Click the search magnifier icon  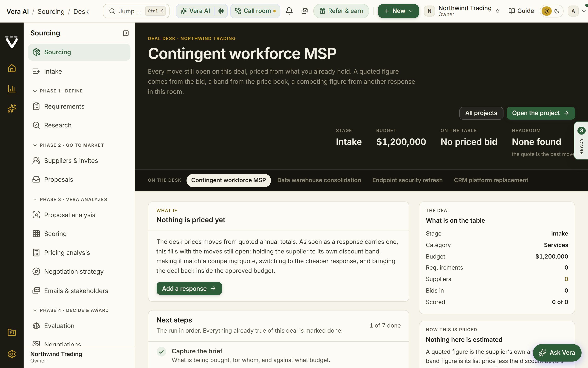(x=112, y=11)
